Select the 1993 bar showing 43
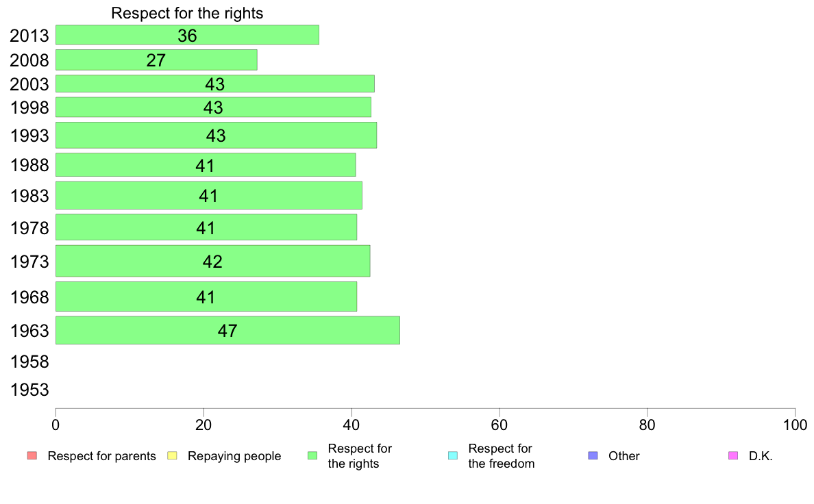Screen dimensions: 814x504 click(216, 135)
